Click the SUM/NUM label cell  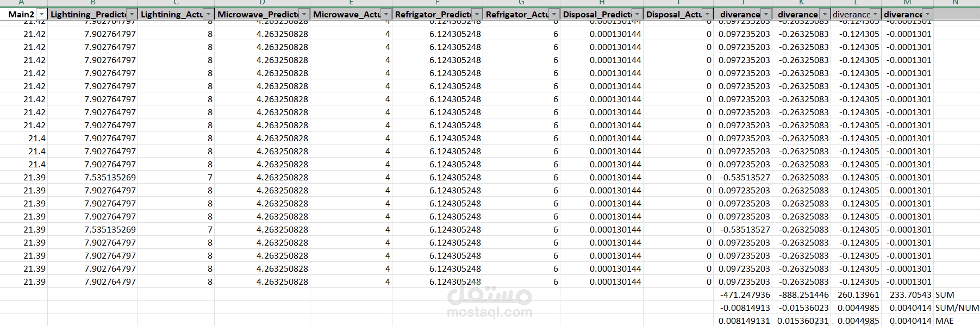point(957,308)
